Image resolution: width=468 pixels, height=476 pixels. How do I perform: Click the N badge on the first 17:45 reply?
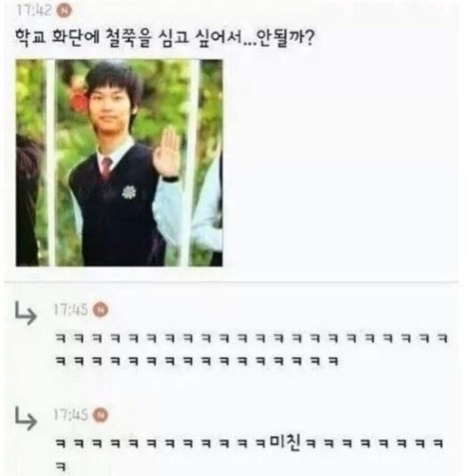pyautogui.click(x=100, y=310)
